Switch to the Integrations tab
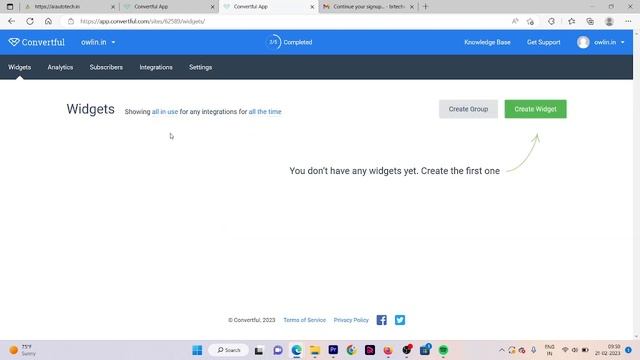Screen dimensions: 640x360 coord(156,67)
